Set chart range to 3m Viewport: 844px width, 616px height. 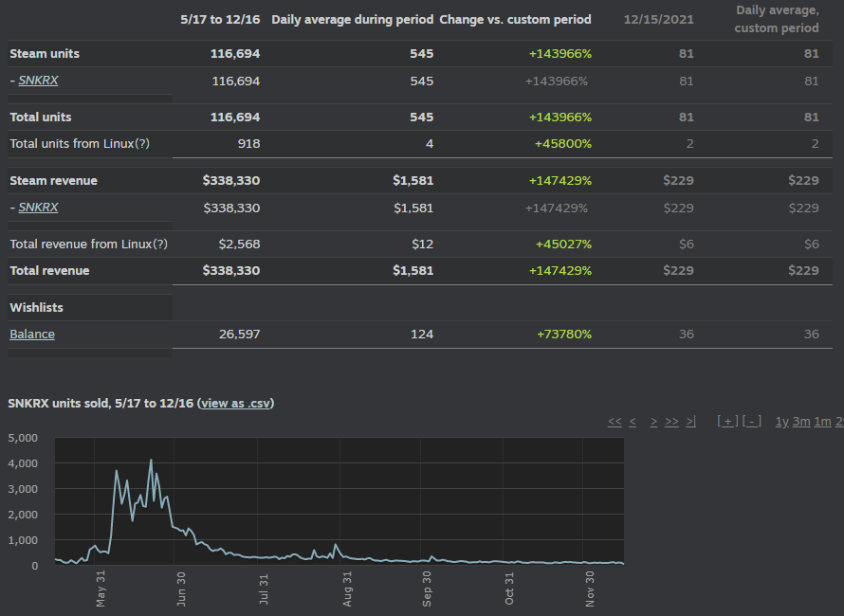click(x=801, y=421)
